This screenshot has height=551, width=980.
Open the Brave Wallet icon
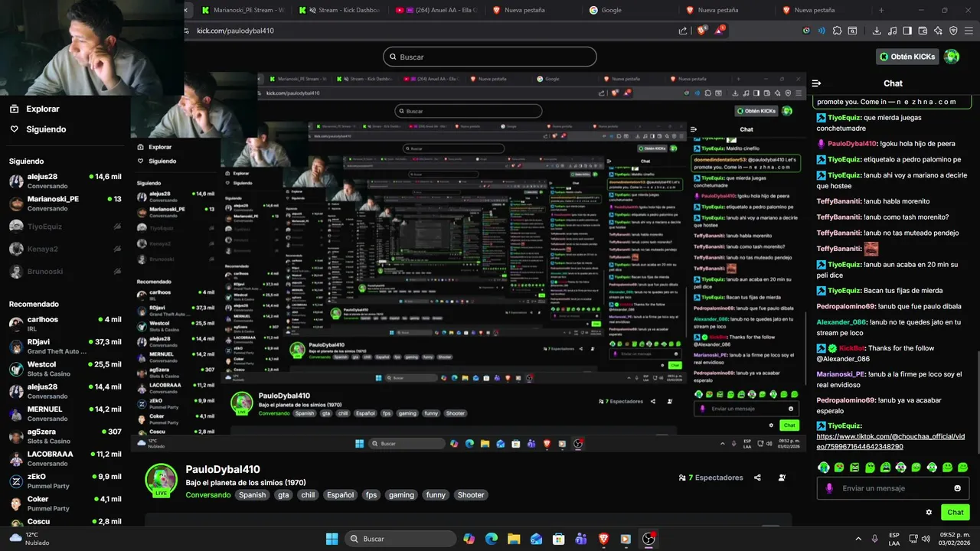923,31
